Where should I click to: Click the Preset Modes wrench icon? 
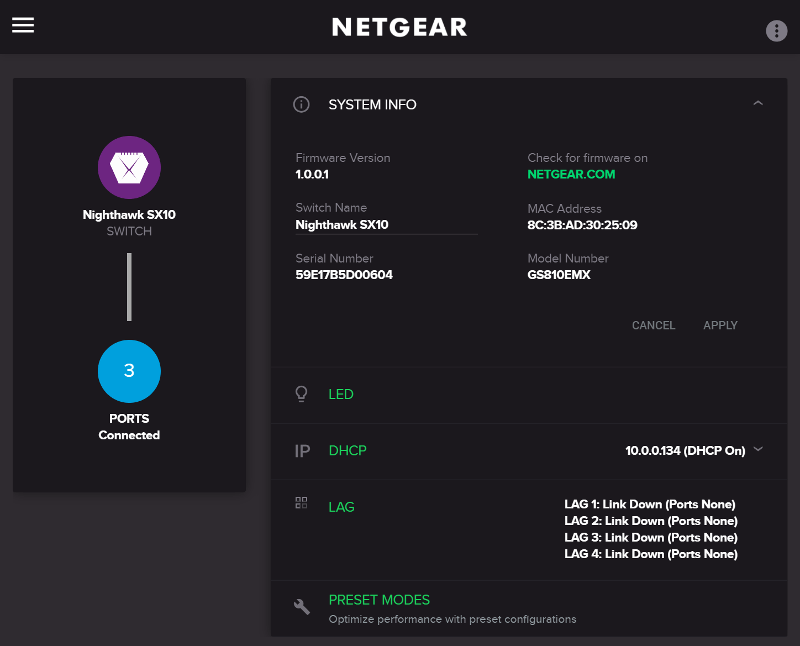click(x=302, y=606)
